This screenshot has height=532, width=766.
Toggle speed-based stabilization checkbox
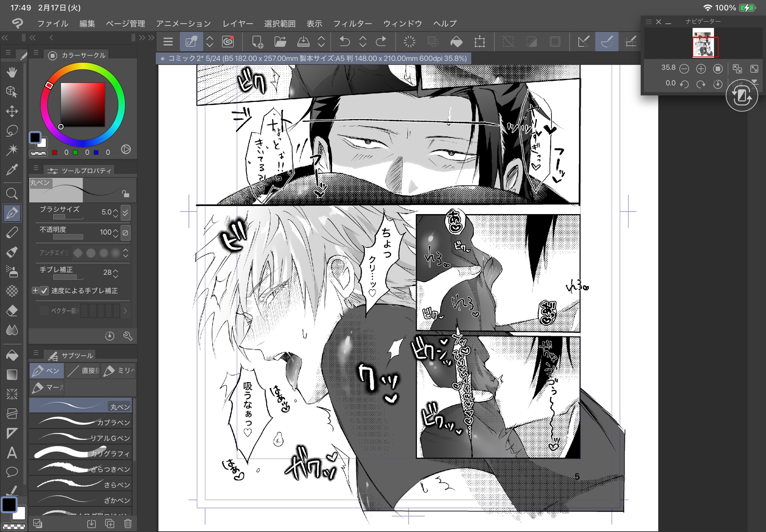(x=44, y=291)
